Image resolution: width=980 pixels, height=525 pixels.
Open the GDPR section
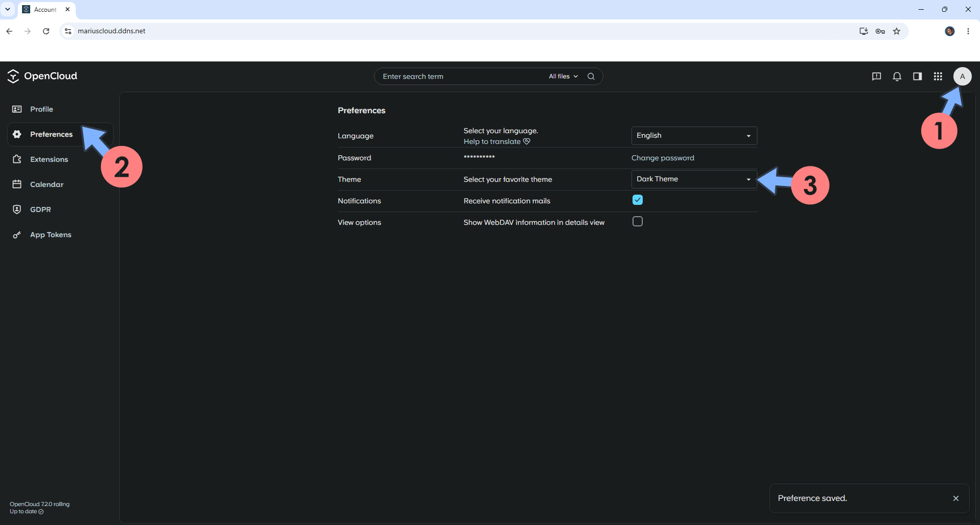[60, 209]
